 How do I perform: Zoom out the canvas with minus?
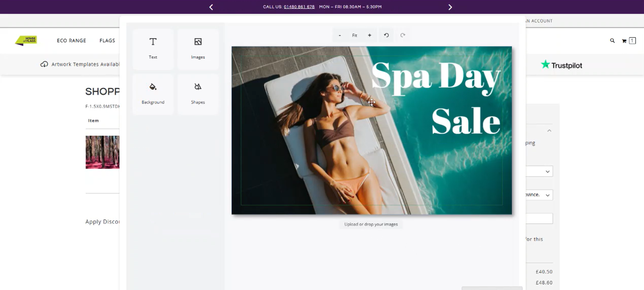point(340,35)
